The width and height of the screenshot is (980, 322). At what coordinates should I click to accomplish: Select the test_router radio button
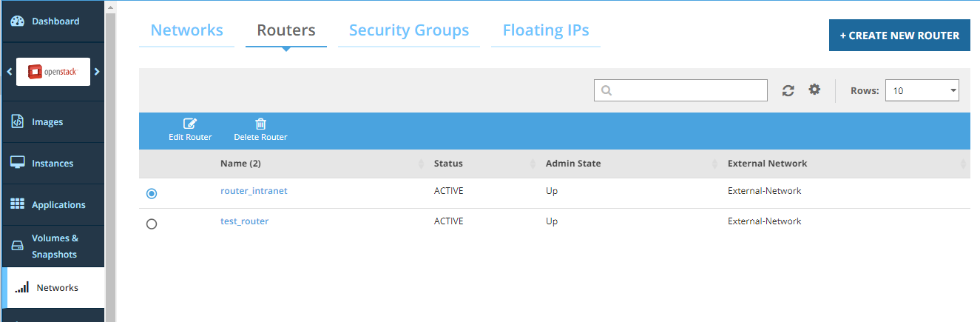point(152,224)
